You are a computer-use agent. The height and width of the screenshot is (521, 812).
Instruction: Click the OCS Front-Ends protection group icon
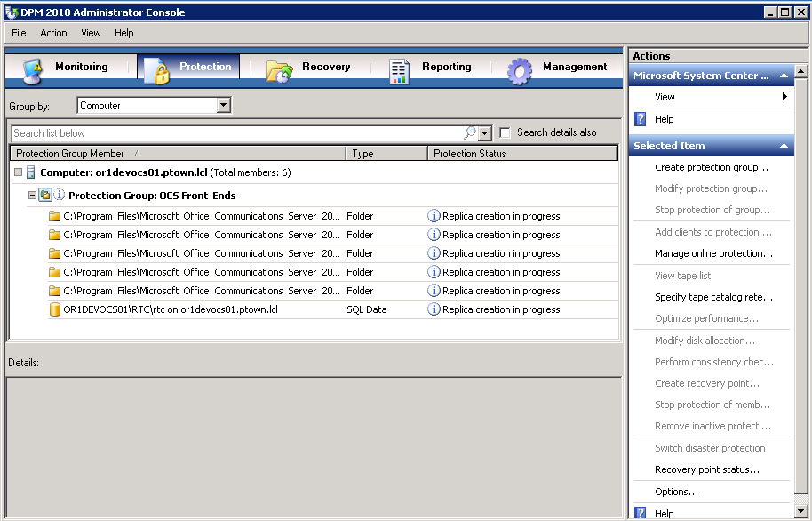45,195
